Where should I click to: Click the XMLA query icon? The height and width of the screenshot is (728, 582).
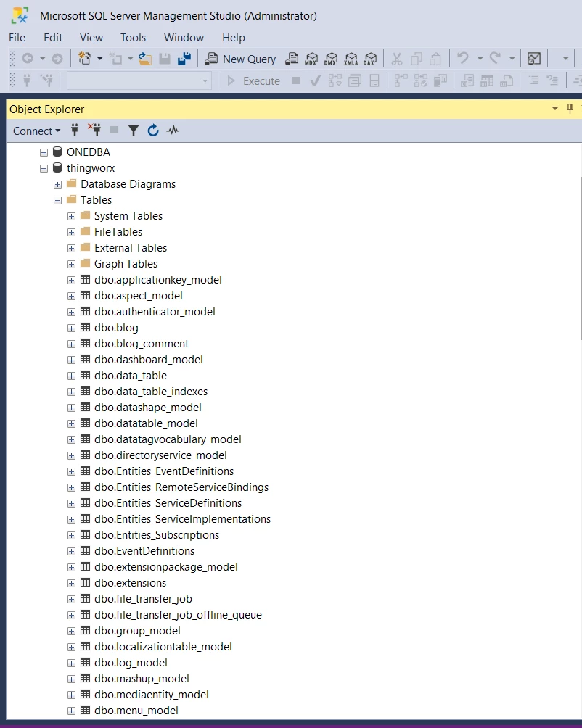[351, 59]
